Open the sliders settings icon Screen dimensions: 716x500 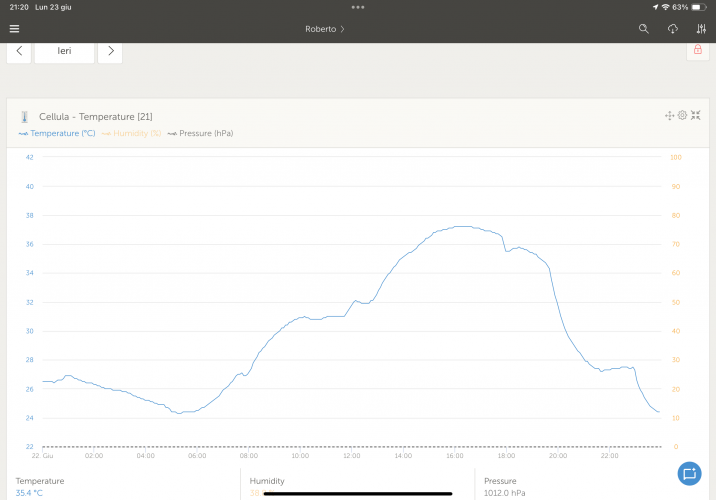[x=701, y=29]
